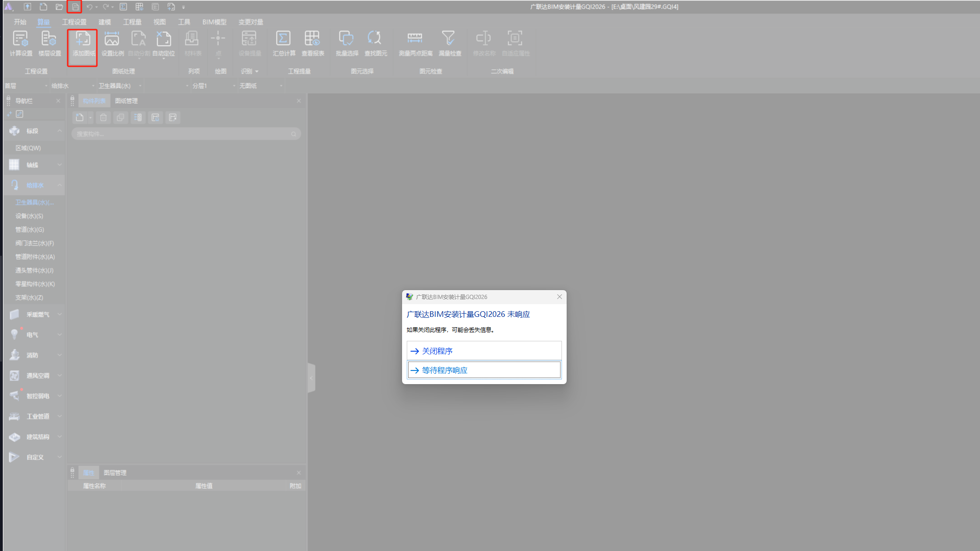Select 测量两点距离 measure distance tool
Viewport: 980px width, 551px height.
click(x=415, y=43)
